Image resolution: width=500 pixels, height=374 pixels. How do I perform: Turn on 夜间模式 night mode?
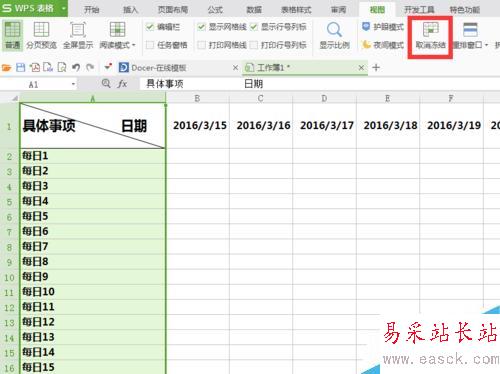[383, 45]
